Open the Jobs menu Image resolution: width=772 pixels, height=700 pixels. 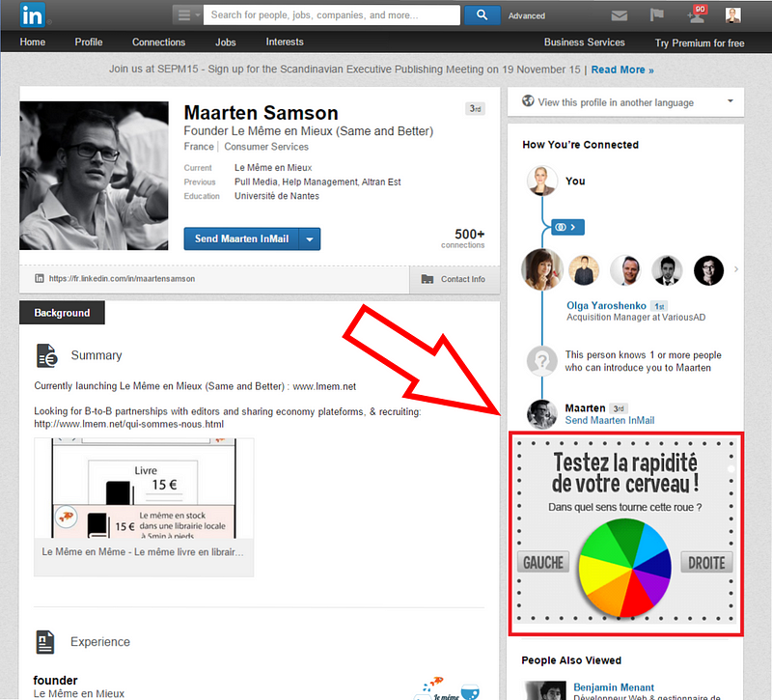[226, 42]
